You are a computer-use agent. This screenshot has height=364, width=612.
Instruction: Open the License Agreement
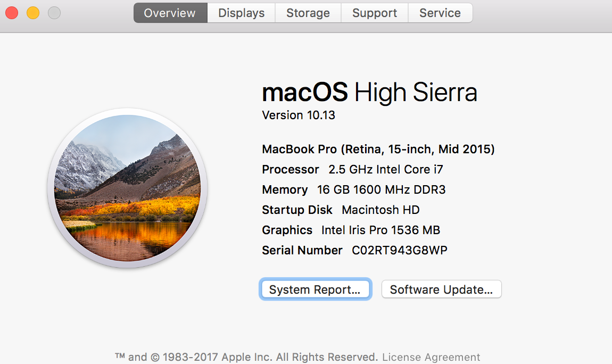431,357
